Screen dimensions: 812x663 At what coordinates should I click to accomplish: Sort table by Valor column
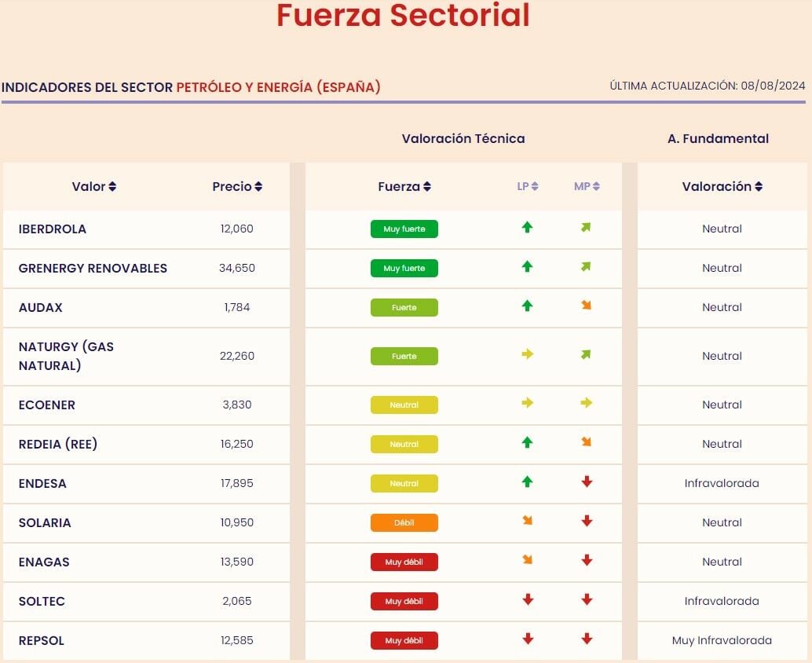(x=94, y=187)
